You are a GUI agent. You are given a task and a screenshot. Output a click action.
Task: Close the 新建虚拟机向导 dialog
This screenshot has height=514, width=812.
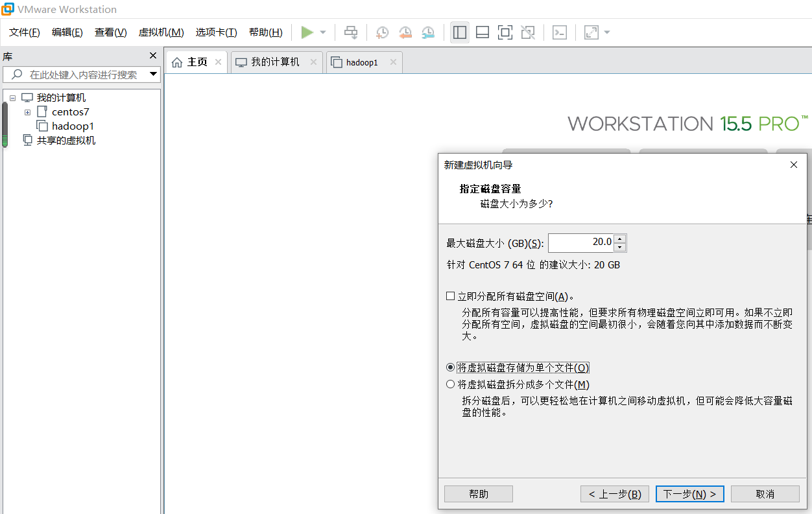[x=794, y=165]
